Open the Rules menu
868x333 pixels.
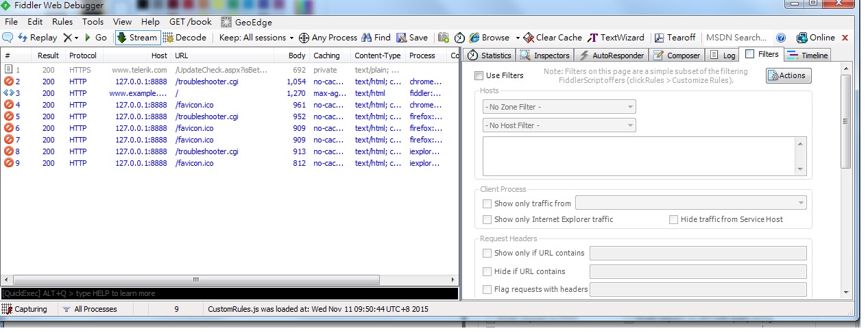62,22
